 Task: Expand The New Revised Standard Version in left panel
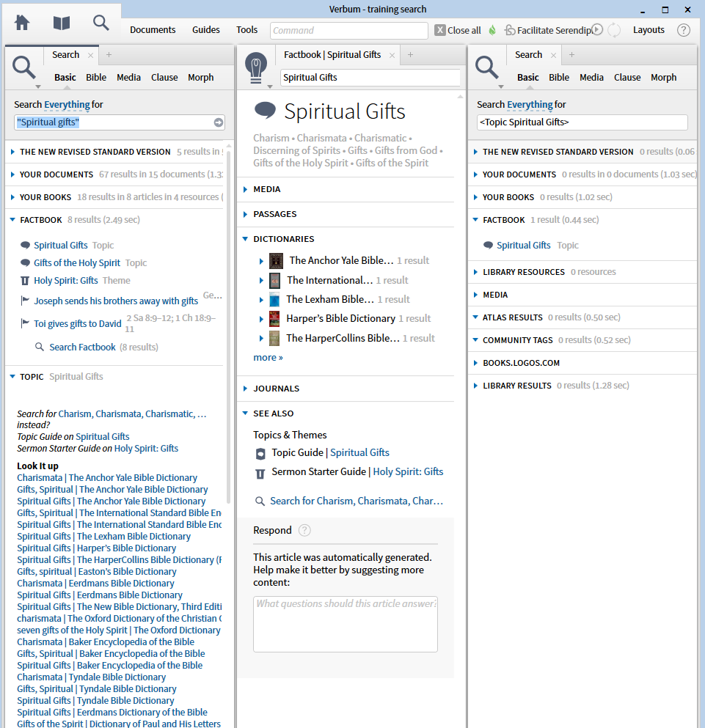click(12, 152)
